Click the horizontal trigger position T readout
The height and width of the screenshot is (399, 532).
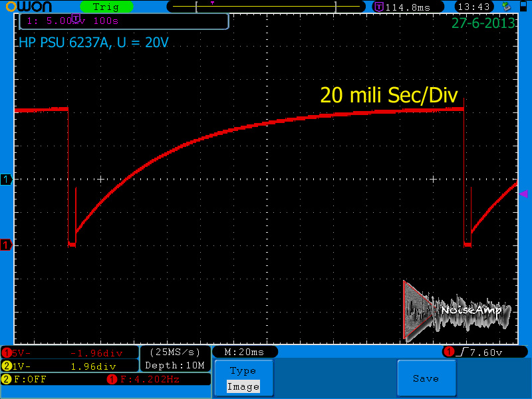[x=408, y=7]
